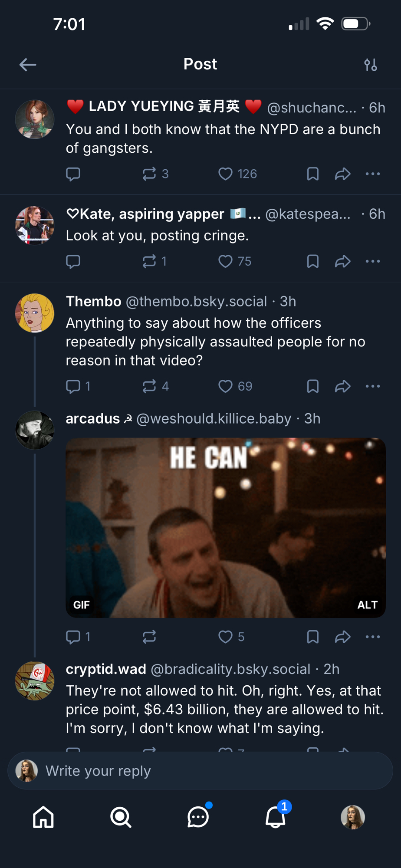Open the Search tab
The image size is (401, 868).
[x=121, y=817]
